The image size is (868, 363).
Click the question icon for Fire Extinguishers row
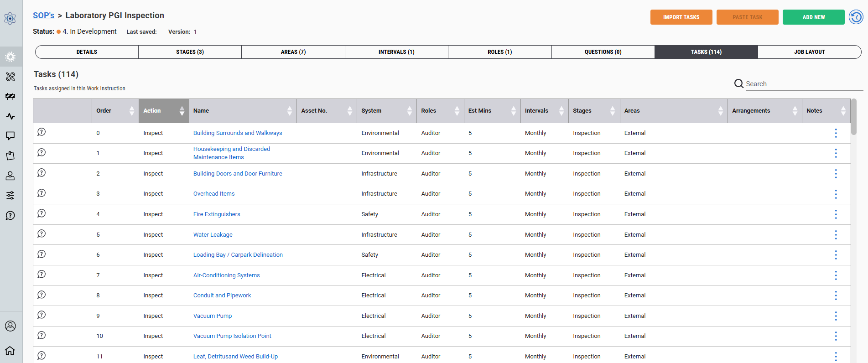42,213
